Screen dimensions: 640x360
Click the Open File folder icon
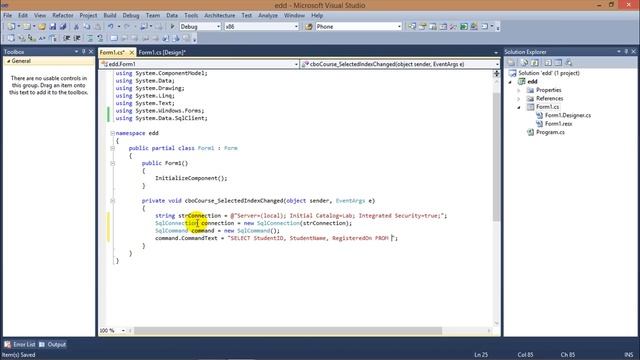[42, 27]
